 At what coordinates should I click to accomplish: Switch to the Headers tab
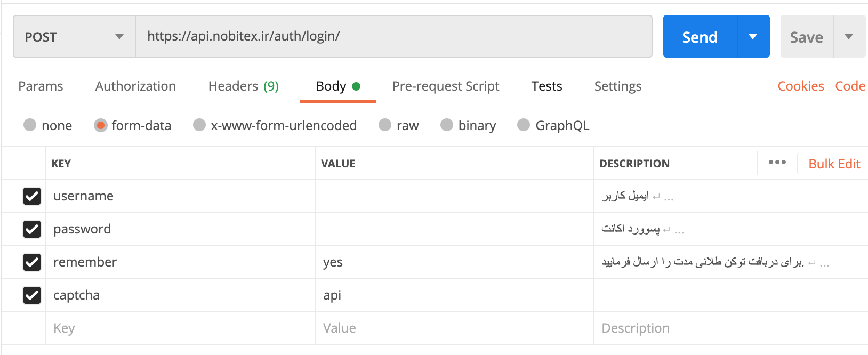pyautogui.click(x=243, y=86)
